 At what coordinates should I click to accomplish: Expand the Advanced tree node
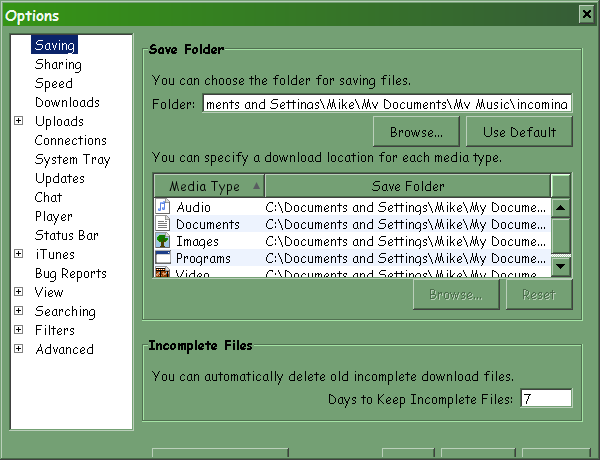tap(18, 349)
